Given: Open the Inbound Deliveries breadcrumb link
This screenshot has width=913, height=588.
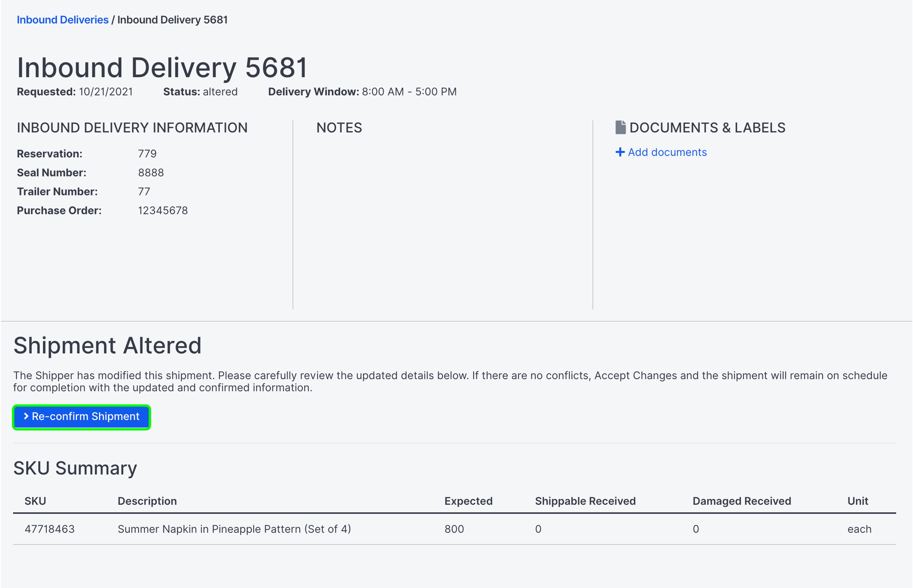Looking at the screenshot, I should [62, 19].
